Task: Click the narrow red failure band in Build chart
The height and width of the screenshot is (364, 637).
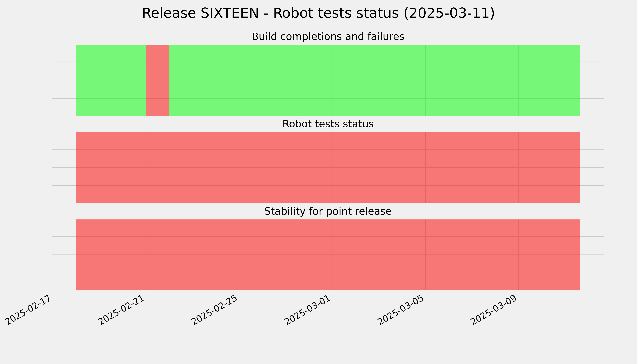Action: [157, 80]
